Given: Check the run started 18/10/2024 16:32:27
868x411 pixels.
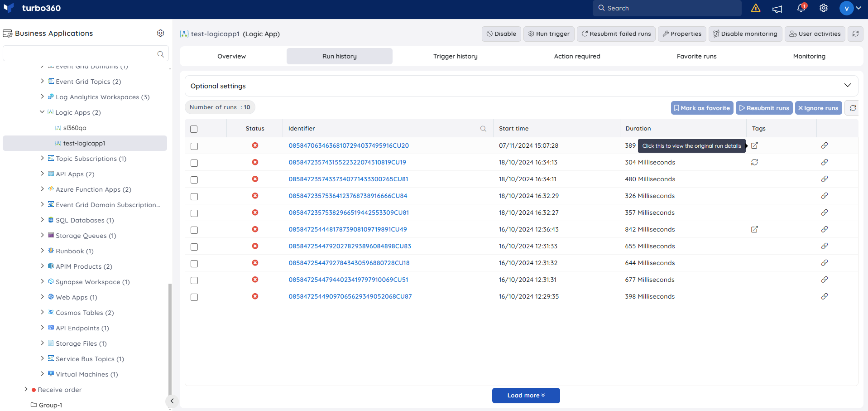Looking at the screenshot, I should pyautogui.click(x=194, y=213).
